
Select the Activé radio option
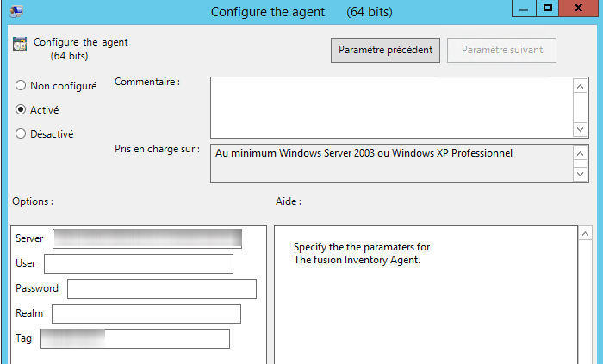click(x=21, y=109)
